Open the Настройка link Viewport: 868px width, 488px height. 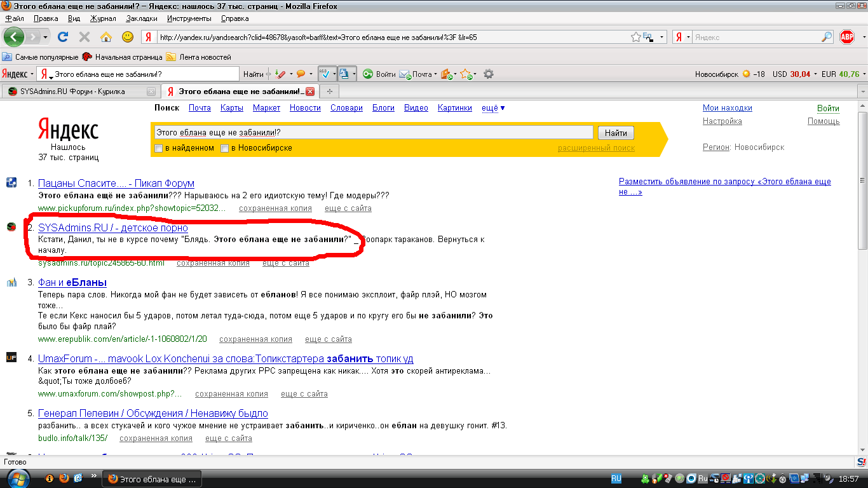(x=722, y=121)
